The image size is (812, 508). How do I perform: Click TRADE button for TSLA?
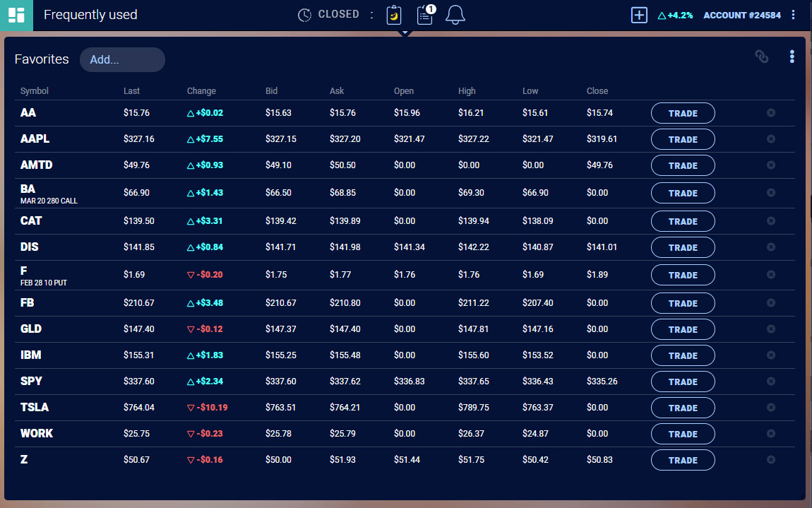[x=683, y=408]
